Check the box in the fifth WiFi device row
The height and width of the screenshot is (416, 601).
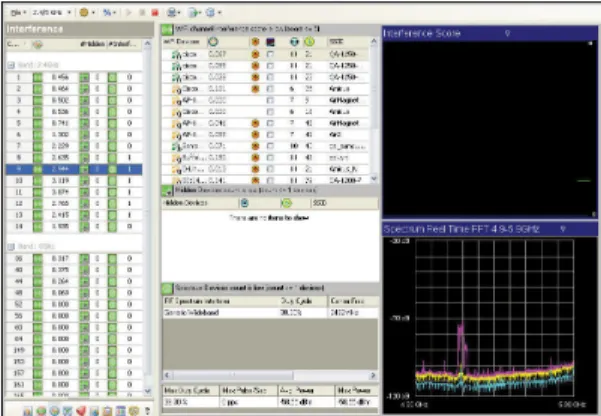[x=270, y=100]
